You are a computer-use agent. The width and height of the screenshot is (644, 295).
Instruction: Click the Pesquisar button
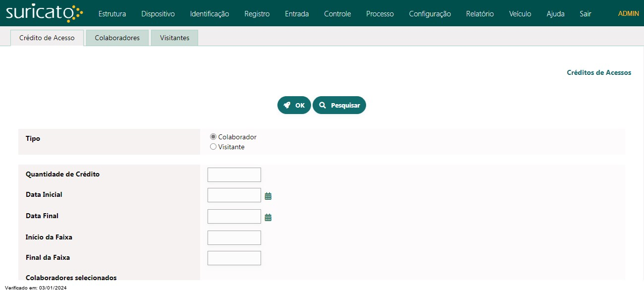[339, 105]
